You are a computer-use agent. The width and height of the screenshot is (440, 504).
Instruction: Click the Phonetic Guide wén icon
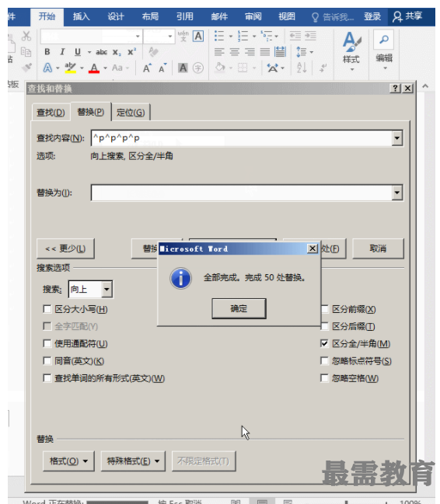click(x=183, y=36)
